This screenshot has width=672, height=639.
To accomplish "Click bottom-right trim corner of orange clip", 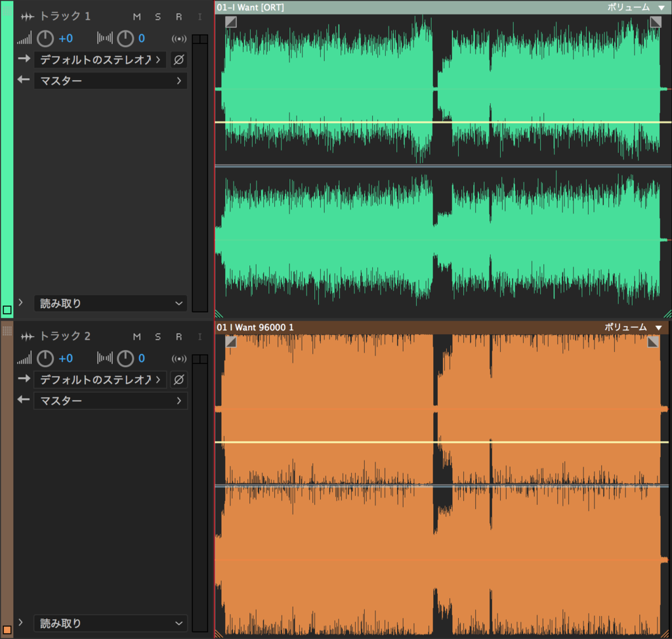I will coord(665,634).
